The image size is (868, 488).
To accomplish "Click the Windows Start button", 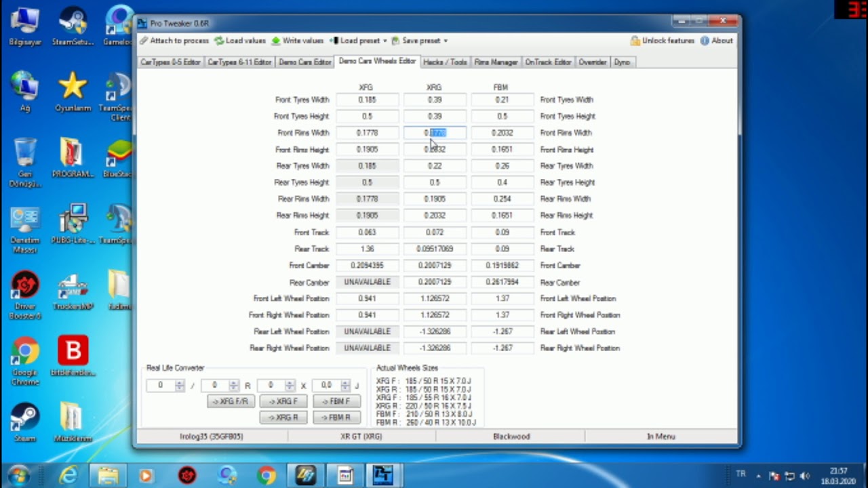I will (x=18, y=475).
